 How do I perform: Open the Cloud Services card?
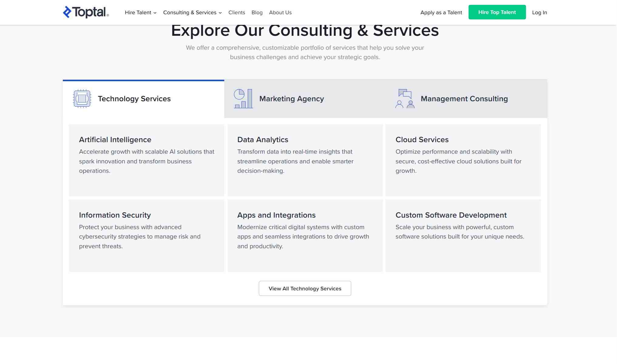click(463, 160)
